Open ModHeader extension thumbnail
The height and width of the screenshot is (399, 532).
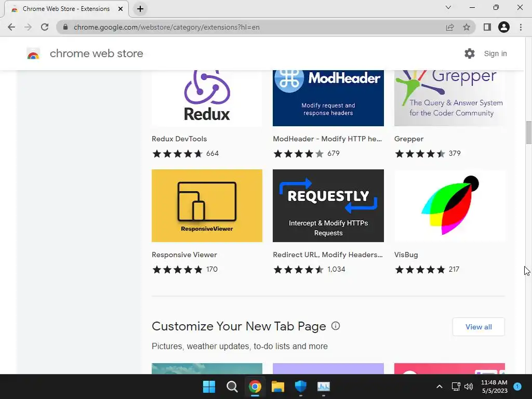(328, 98)
